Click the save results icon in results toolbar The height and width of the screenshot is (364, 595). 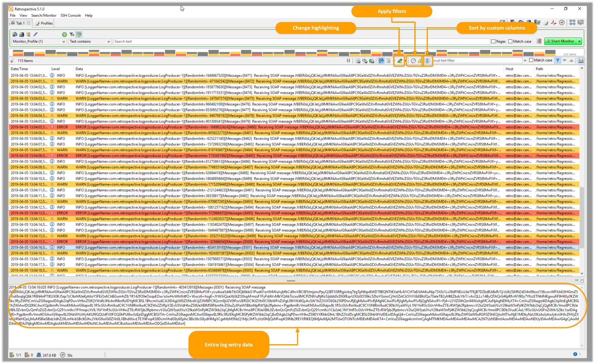(x=358, y=61)
